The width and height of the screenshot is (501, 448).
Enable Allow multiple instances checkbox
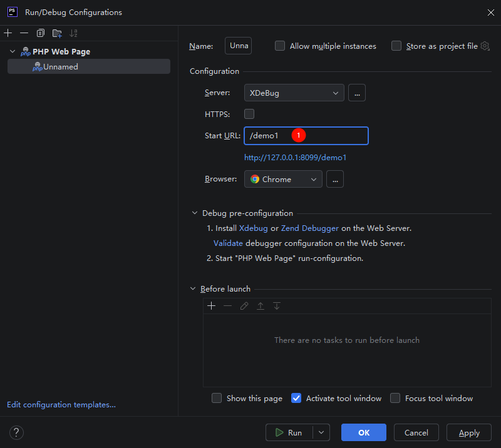point(280,46)
